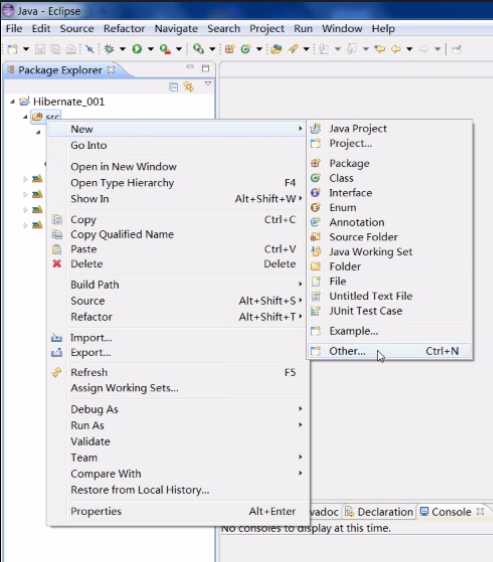The image size is (493, 562).
Task: Click Collapse All in Package Explorer
Action: (x=173, y=87)
